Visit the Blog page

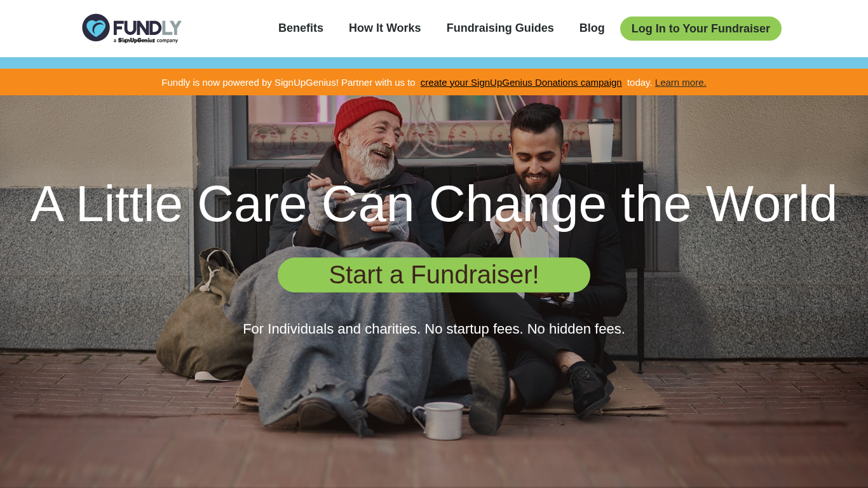(x=592, y=28)
